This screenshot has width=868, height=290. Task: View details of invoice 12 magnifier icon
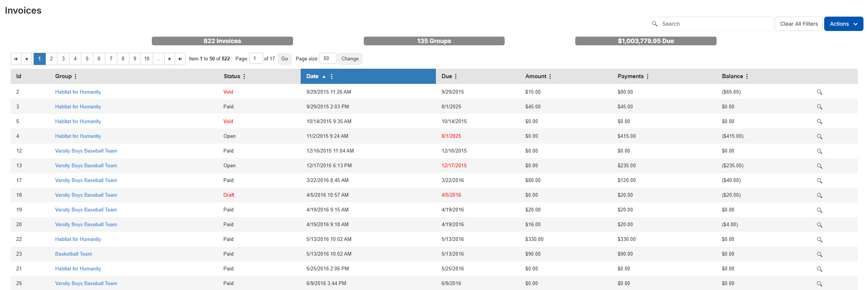(x=820, y=151)
